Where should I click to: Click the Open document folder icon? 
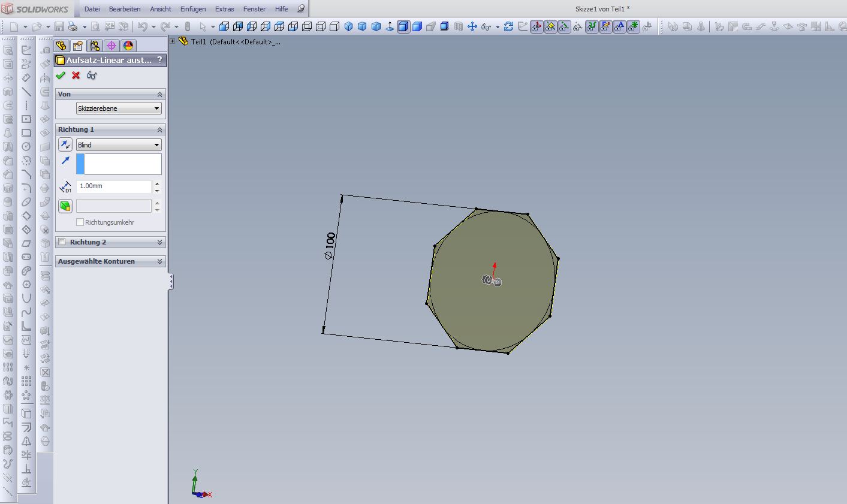coord(37,26)
